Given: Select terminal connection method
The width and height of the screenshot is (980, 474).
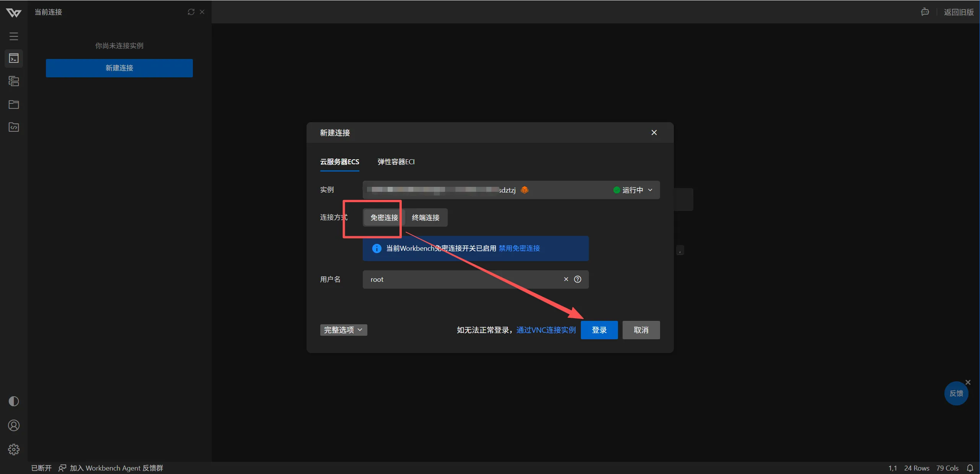Looking at the screenshot, I should click(x=426, y=217).
